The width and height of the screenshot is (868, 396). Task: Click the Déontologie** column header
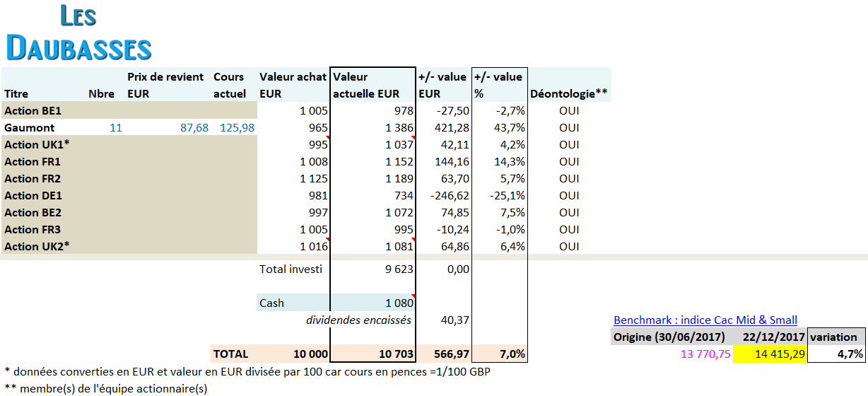(x=568, y=93)
